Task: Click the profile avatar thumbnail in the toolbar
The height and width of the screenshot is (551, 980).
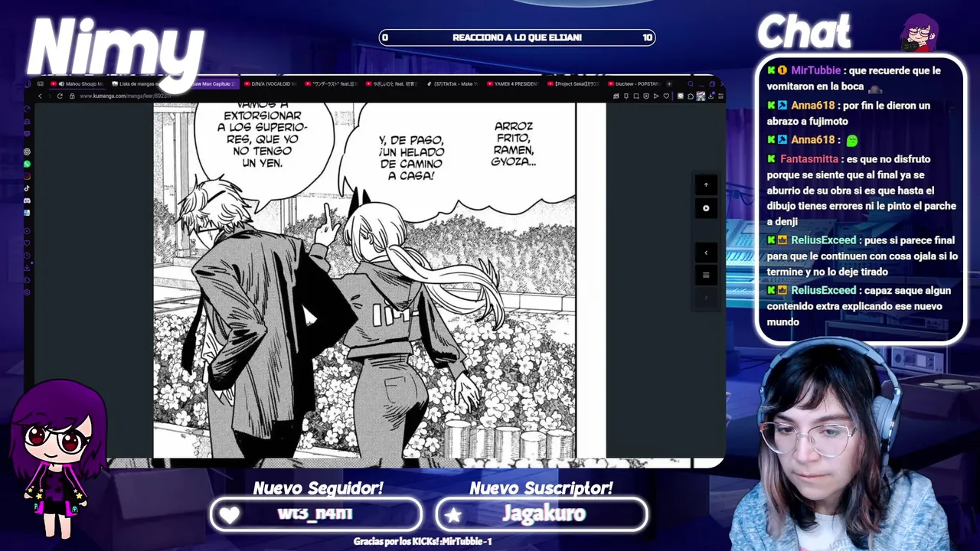Action: pos(701,96)
